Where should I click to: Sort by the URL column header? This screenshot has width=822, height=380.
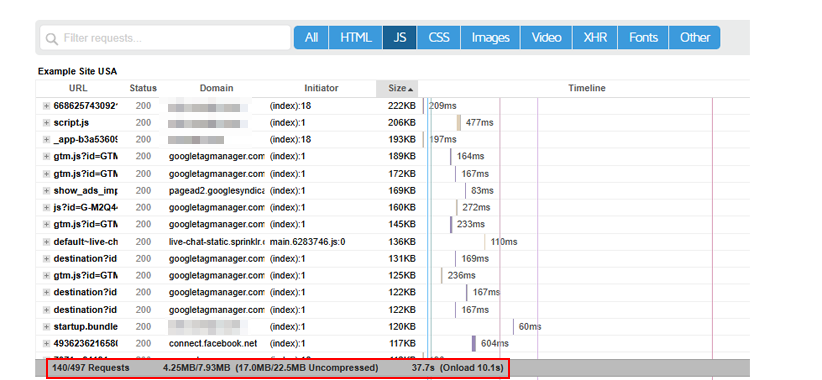pyautogui.click(x=78, y=88)
